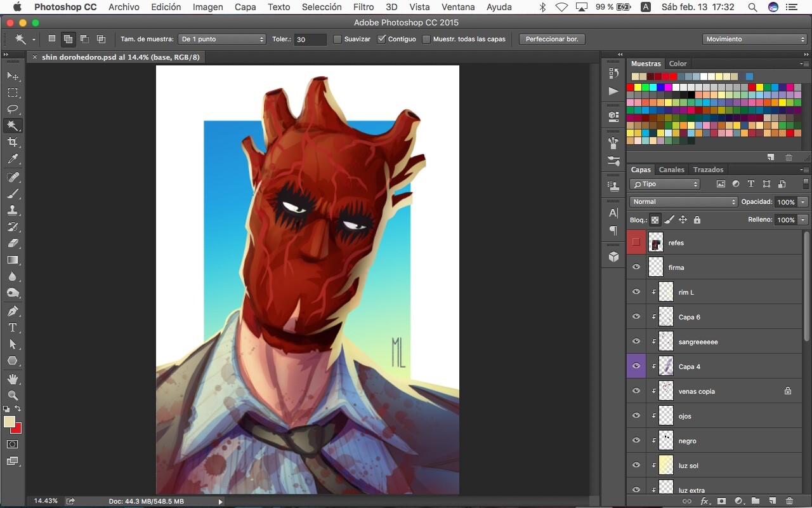The image size is (812, 508).
Task: Open the Selección menu
Action: (322, 7)
